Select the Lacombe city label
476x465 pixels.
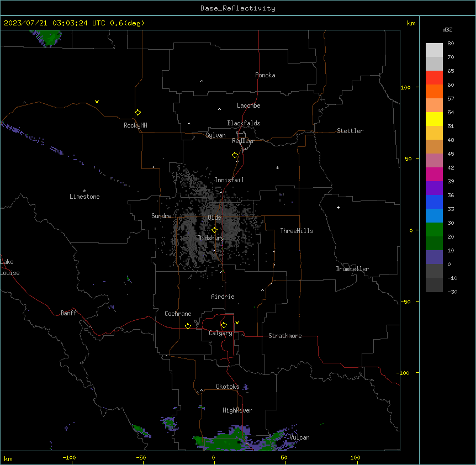[x=248, y=105]
